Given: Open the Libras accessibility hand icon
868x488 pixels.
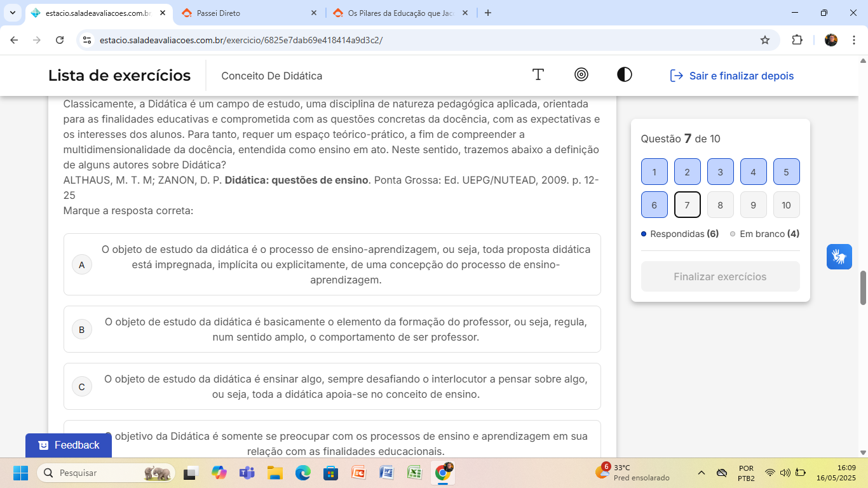Looking at the screenshot, I should [839, 257].
